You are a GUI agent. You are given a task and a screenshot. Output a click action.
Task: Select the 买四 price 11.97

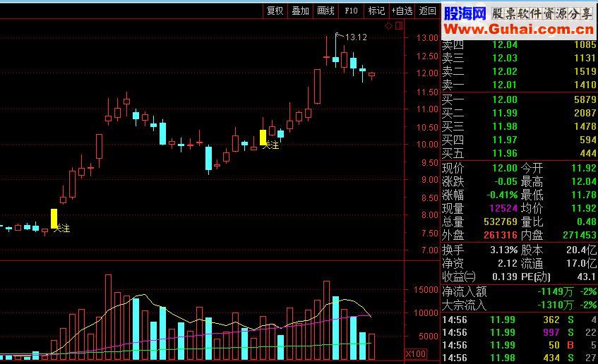tap(505, 140)
